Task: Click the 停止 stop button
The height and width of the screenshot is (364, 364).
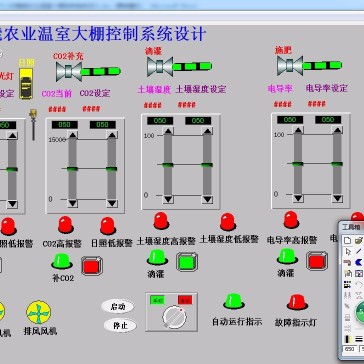Action: [120, 325]
